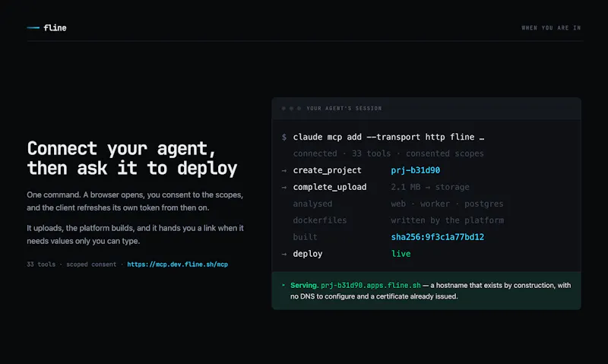Click the arrow beside complete_upload
Viewport: 608px width, 364px height.
(x=284, y=187)
